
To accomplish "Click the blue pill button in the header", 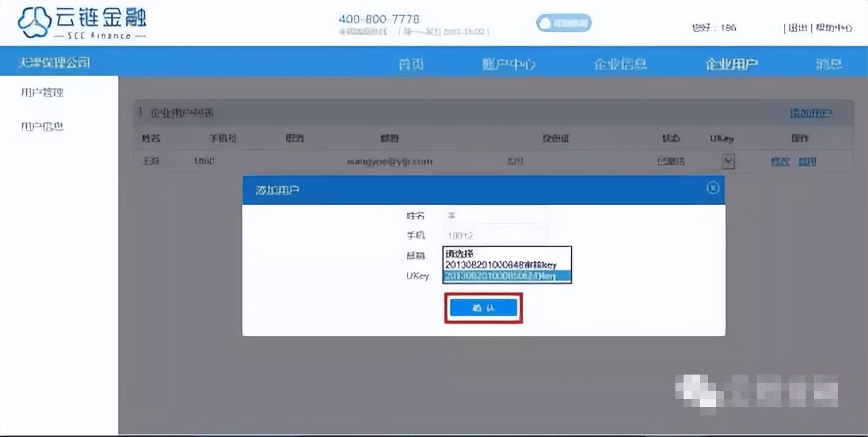I will tap(564, 23).
